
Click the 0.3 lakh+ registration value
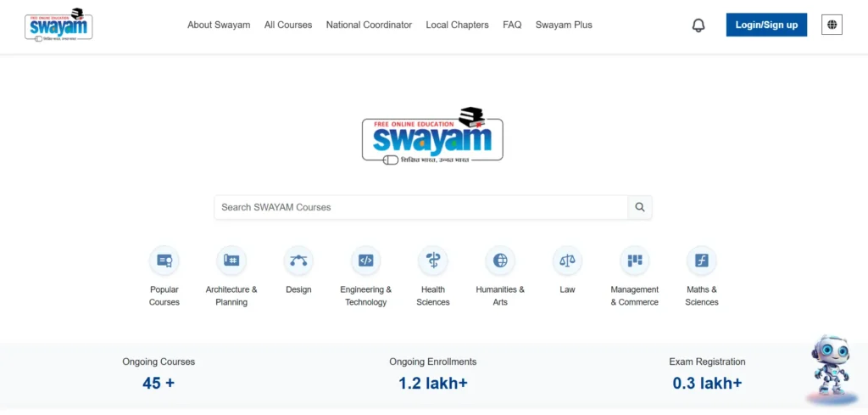tap(708, 383)
